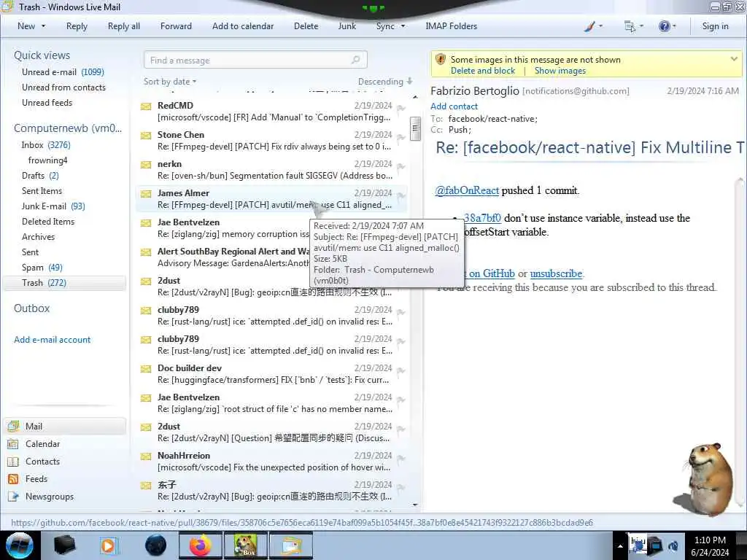
Task: Open the media player taskbar icon
Action: click(x=109, y=545)
